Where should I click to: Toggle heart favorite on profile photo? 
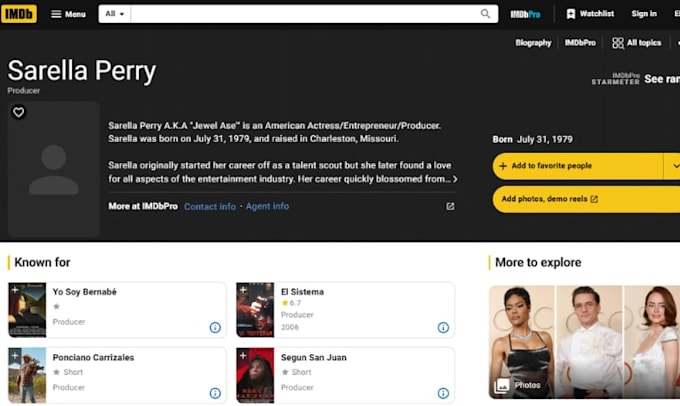(x=18, y=112)
